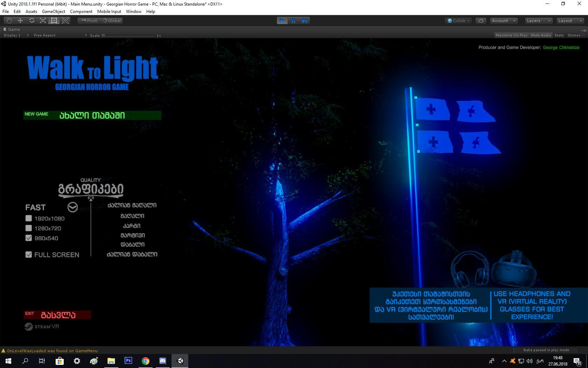Image resolution: width=588 pixels, height=368 pixels.
Task: Open Windows Task View
Action: 42,361
